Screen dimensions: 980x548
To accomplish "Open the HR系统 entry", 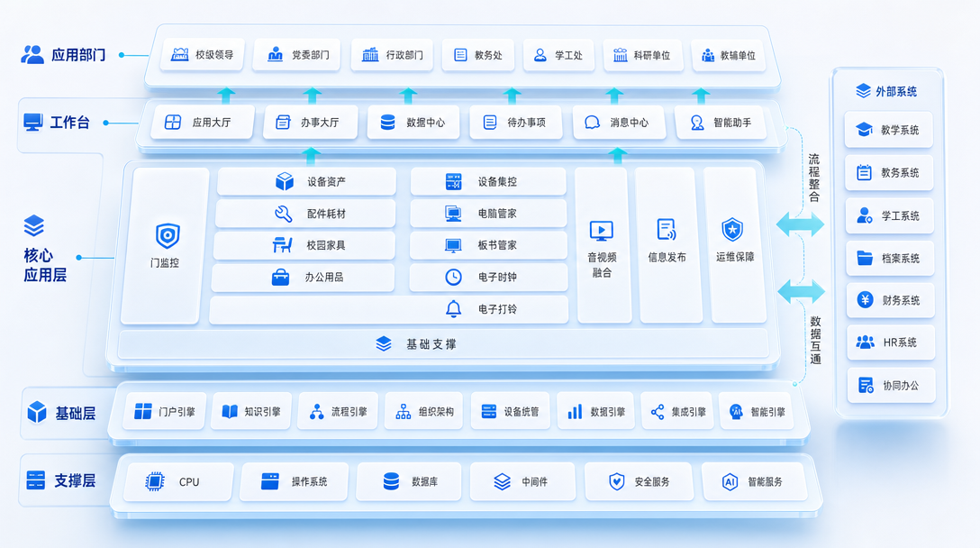I will [x=891, y=342].
